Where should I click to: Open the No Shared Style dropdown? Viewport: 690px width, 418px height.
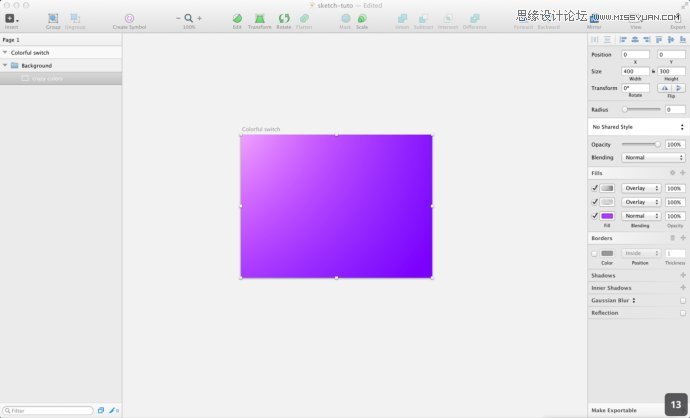638,127
